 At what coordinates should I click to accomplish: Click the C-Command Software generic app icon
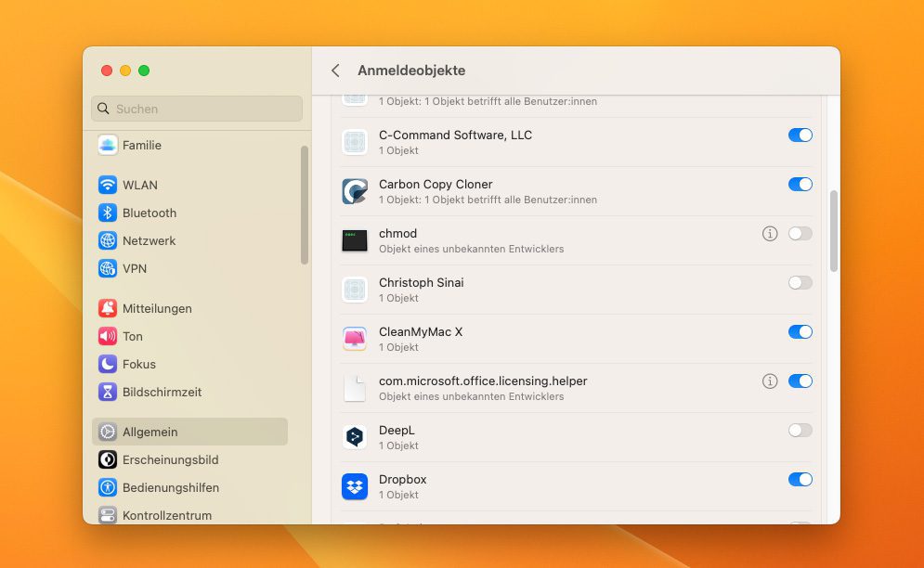pyautogui.click(x=355, y=142)
